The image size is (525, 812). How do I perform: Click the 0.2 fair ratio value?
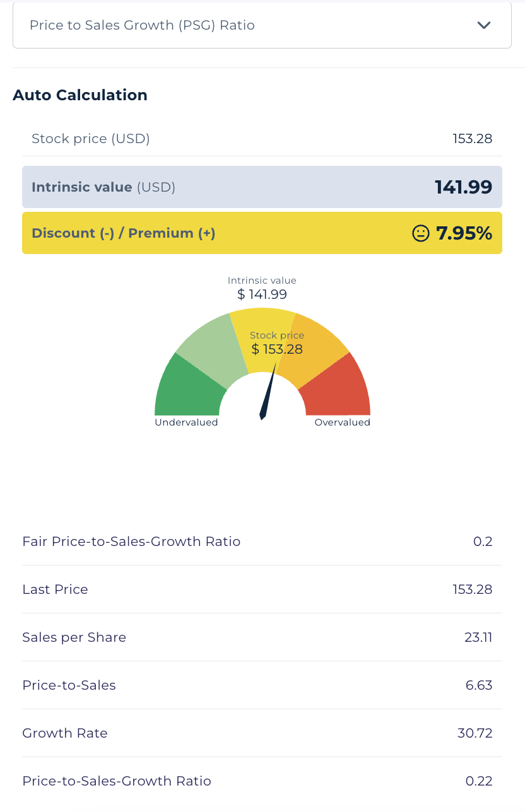click(483, 542)
